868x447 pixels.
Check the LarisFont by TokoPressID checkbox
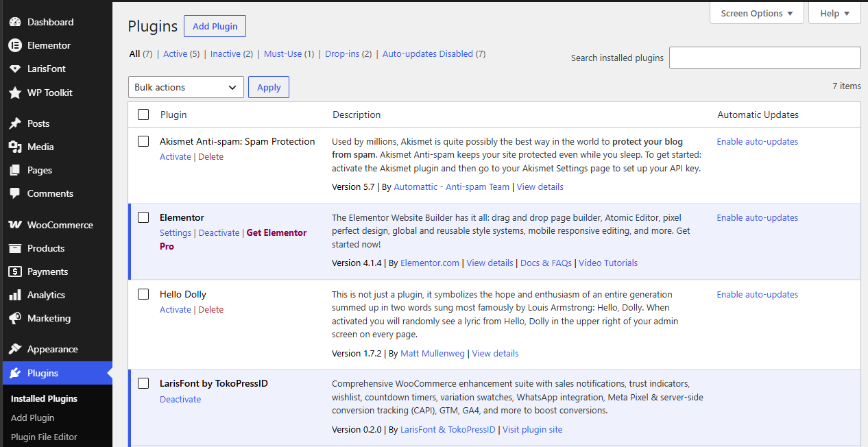pyautogui.click(x=143, y=383)
